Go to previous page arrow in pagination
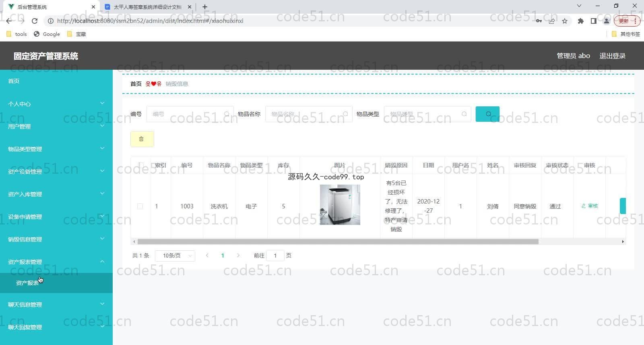The height and width of the screenshot is (345, 644). coord(207,256)
